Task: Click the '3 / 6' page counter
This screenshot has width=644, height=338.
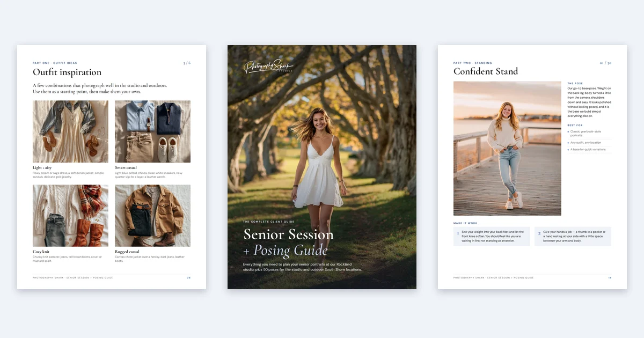Action: [x=187, y=63]
